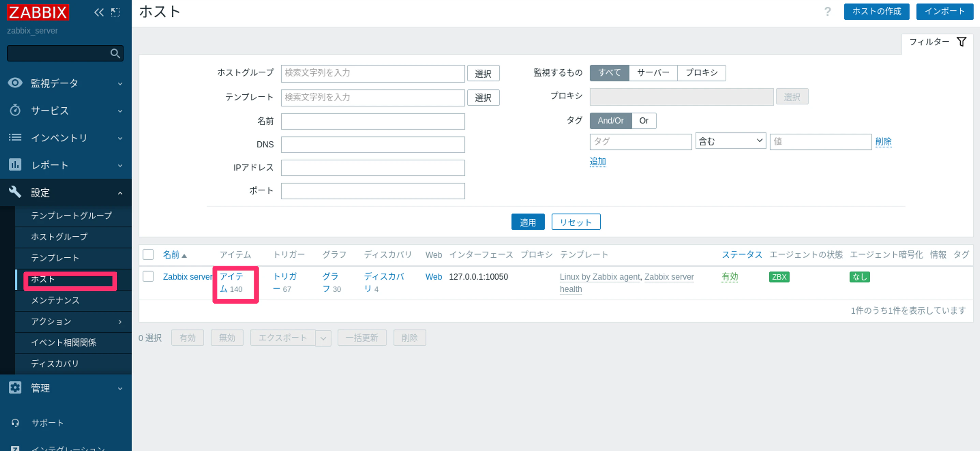Click the 有効 status link
This screenshot has height=451, width=980.
pyautogui.click(x=730, y=277)
